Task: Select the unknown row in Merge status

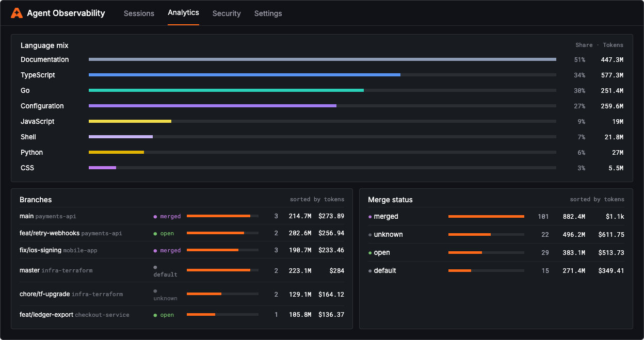Action: point(496,234)
